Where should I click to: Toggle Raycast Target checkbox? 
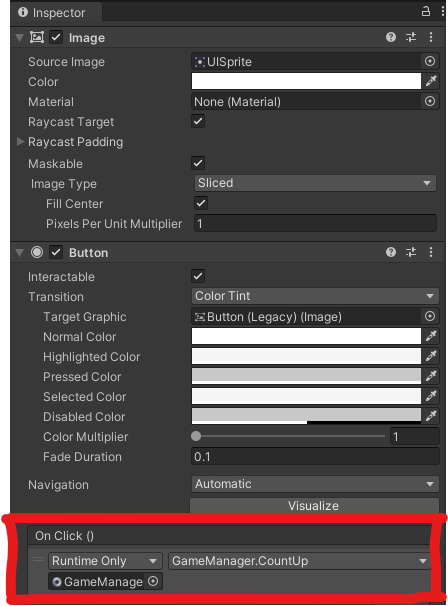(198, 121)
